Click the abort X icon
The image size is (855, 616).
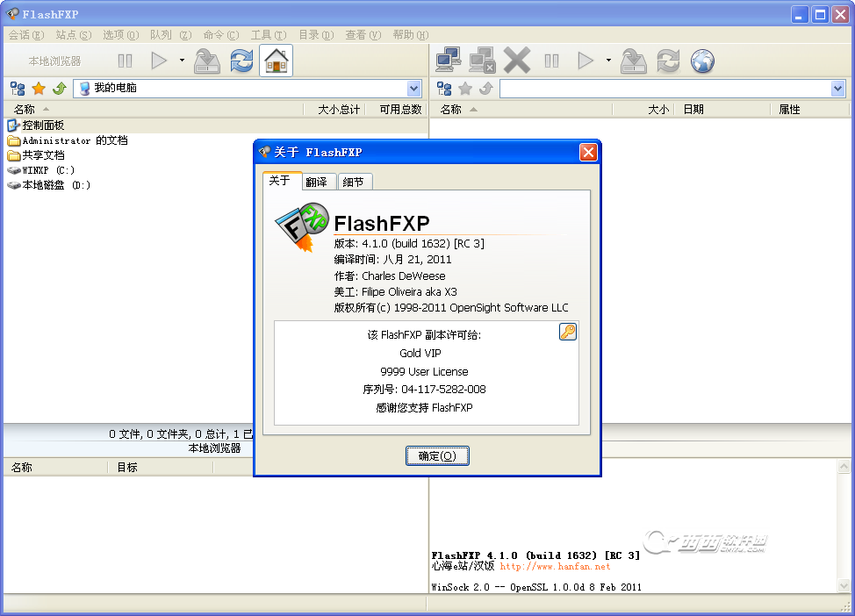tap(517, 60)
